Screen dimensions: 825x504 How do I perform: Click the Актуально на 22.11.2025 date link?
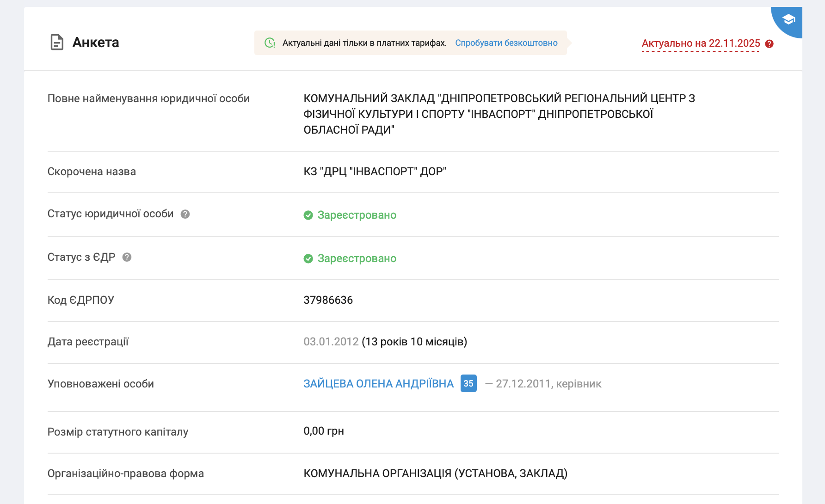(700, 43)
